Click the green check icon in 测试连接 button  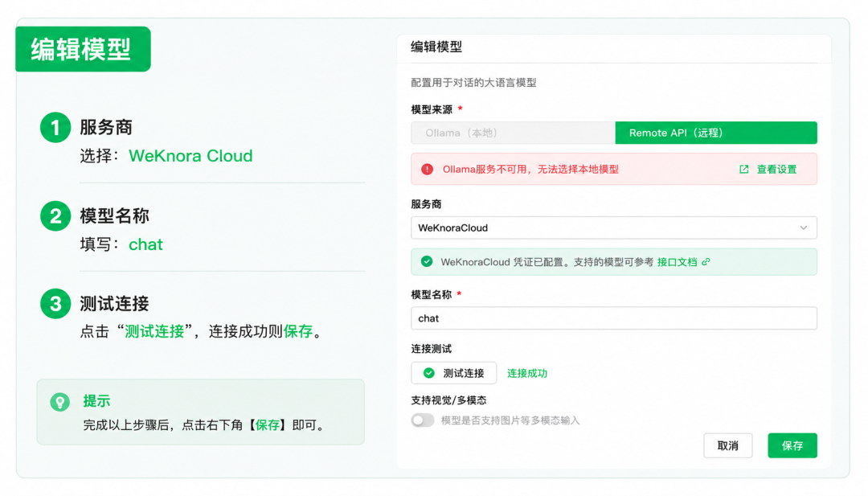coord(428,373)
